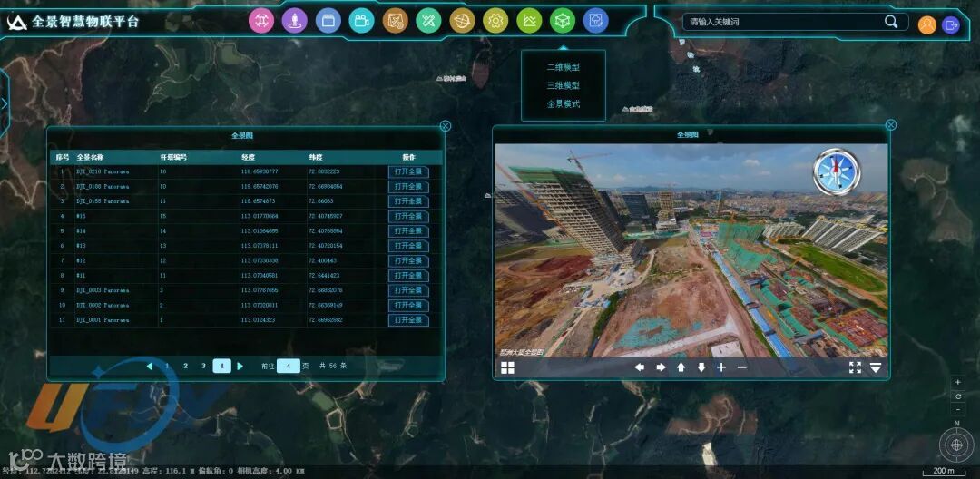Click the compass in panorama viewer
Screen dimensions: 980x479
tap(837, 171)
